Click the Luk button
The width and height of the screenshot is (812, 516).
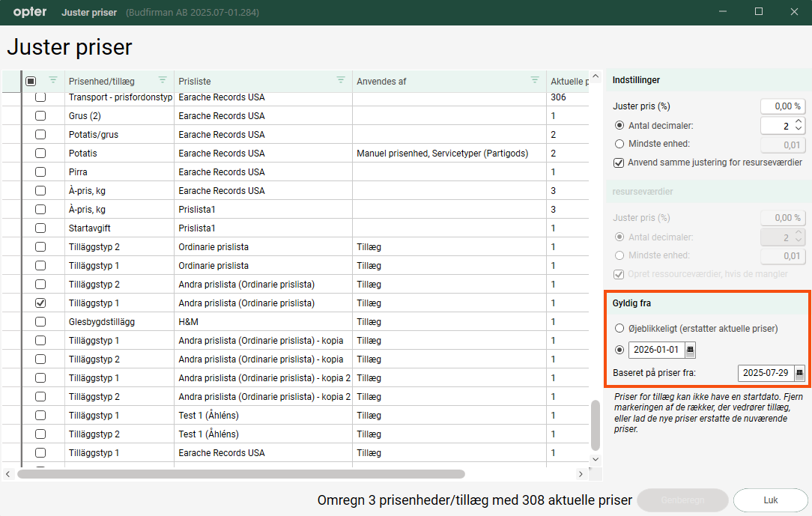pyautogui.click(x=770, y=500)
